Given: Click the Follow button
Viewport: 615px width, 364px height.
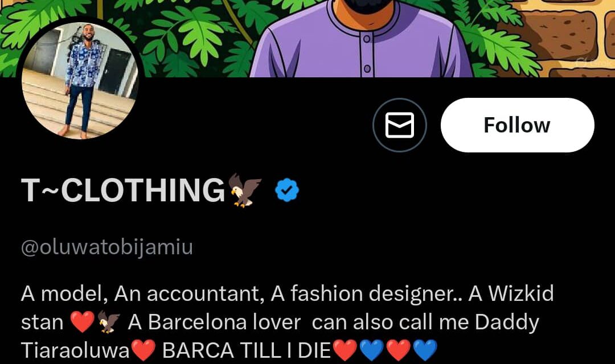Looking at the screenshot, I should click(x=517, y=125).
